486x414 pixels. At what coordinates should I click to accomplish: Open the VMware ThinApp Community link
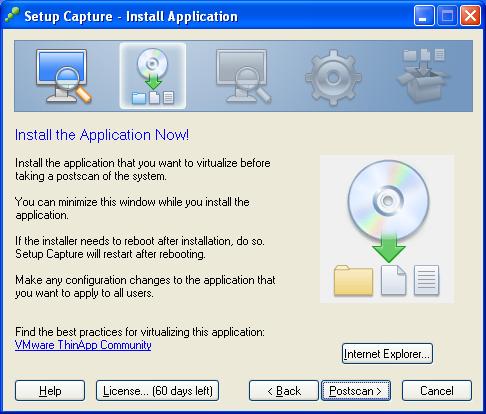pos(83,345)
